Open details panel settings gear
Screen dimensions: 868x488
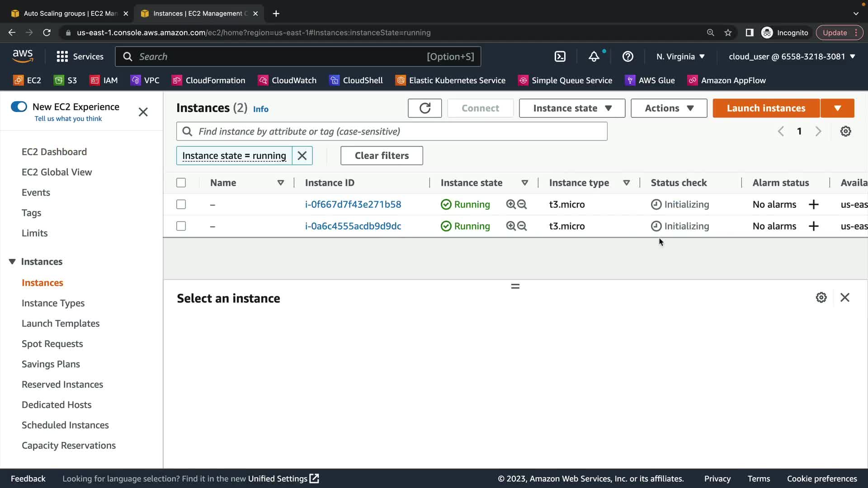coord(821,298)
